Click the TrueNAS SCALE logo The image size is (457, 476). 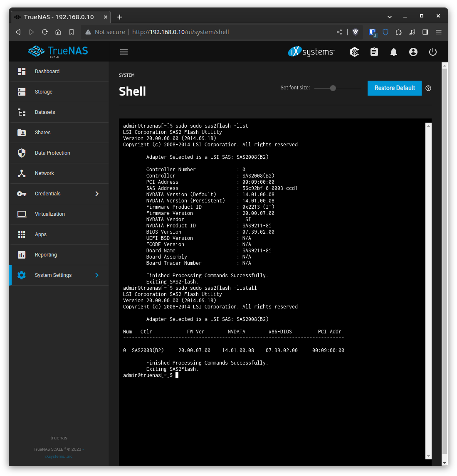[x=58, y=51]
